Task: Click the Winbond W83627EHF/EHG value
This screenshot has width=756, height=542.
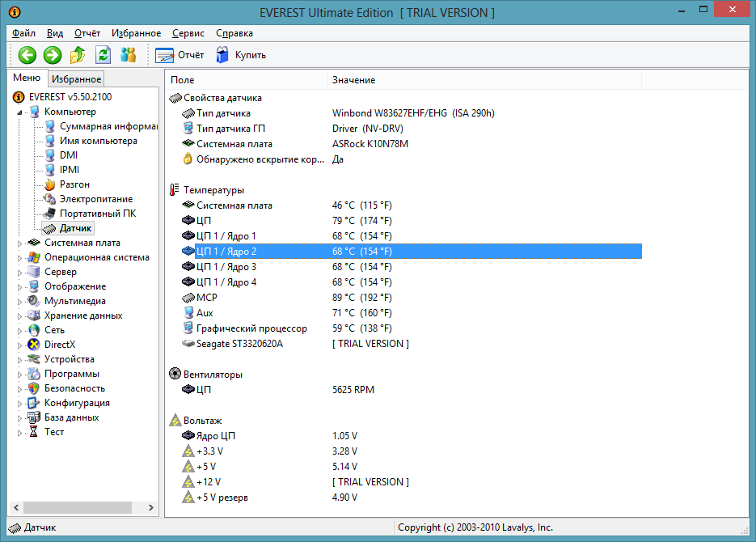Action: pos(413,113)
